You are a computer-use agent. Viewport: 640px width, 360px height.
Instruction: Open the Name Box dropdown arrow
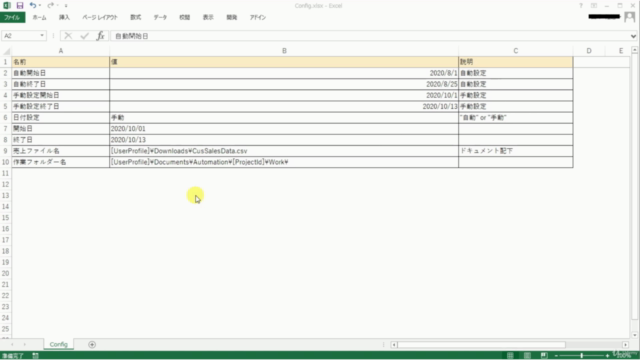tap(42, 36)
